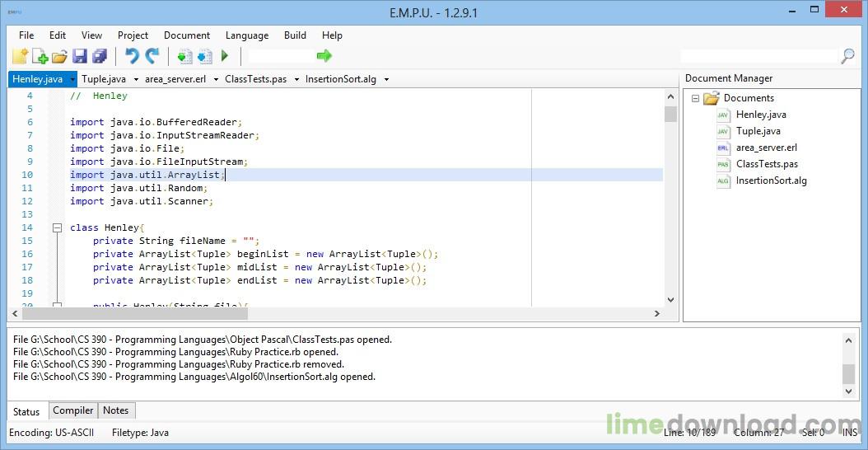Collapse the Documents tree node
Screen dimensions: 868x450
(x=695, y=98)
